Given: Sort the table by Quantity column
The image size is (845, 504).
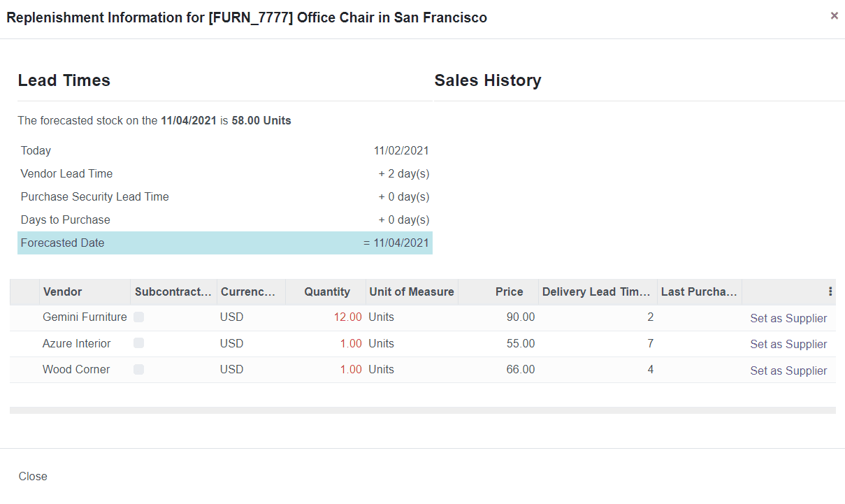Looking at the screenshot, I should 327,291.
